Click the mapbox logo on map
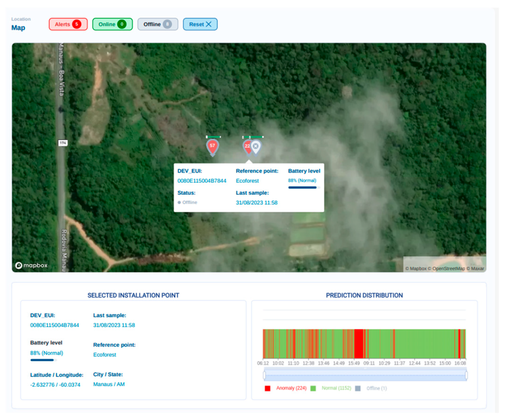 click(x=31, y=265)
